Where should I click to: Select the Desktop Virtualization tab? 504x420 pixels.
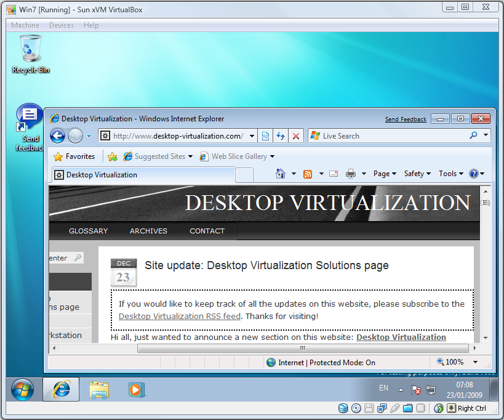click(143, 175)
